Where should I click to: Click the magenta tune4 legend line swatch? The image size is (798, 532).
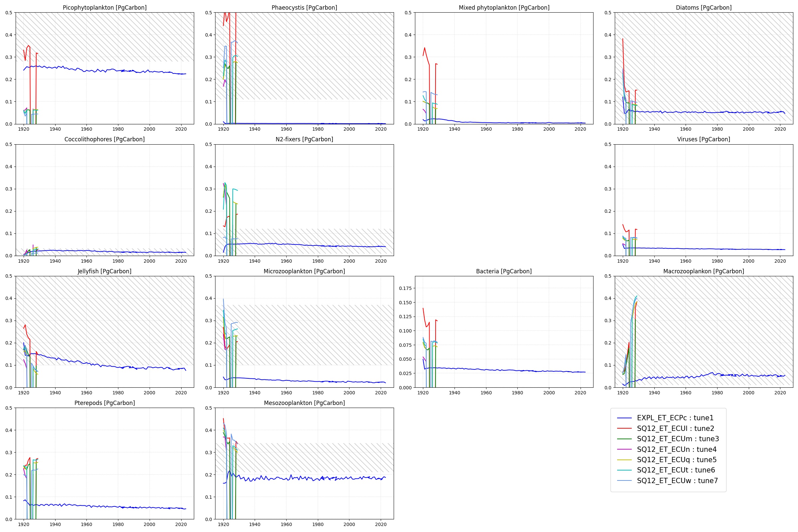pyautogui.click(x=624, y=449)
